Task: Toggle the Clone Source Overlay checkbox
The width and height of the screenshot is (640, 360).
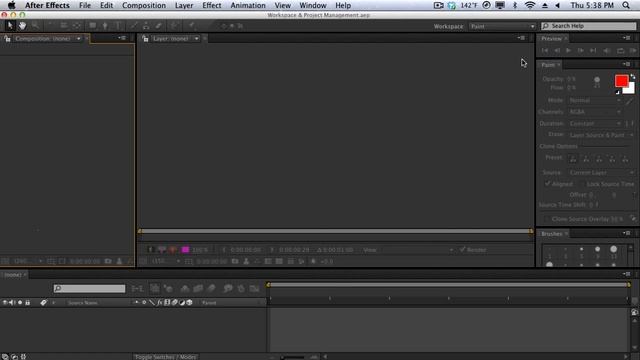Action: coord(547,219)
